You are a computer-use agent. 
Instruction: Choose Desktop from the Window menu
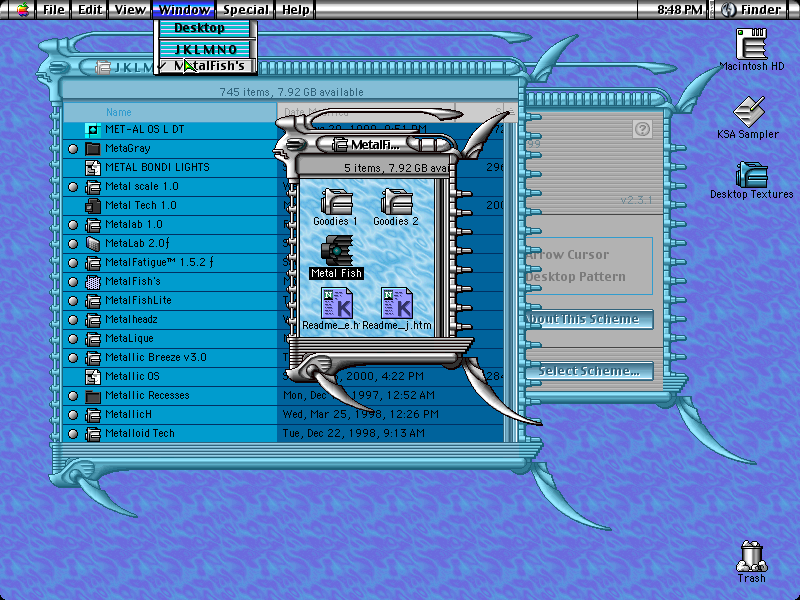click(x=205, y=28)
